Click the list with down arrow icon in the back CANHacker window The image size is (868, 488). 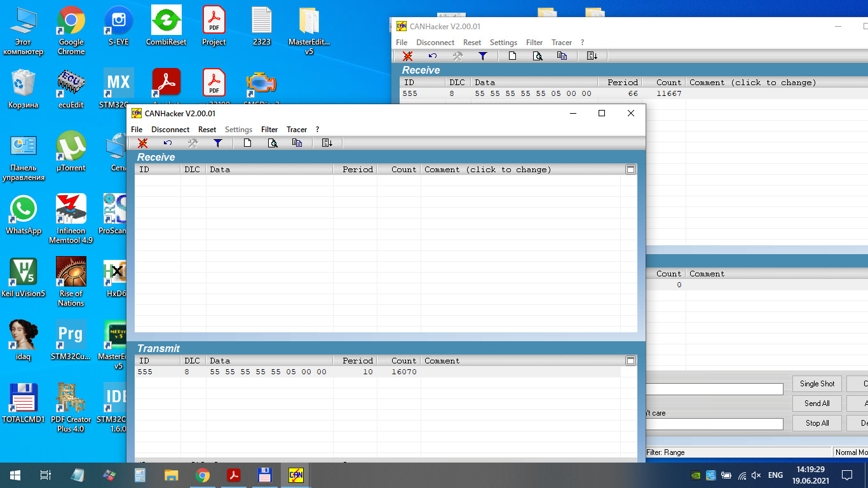coord(592,56)
